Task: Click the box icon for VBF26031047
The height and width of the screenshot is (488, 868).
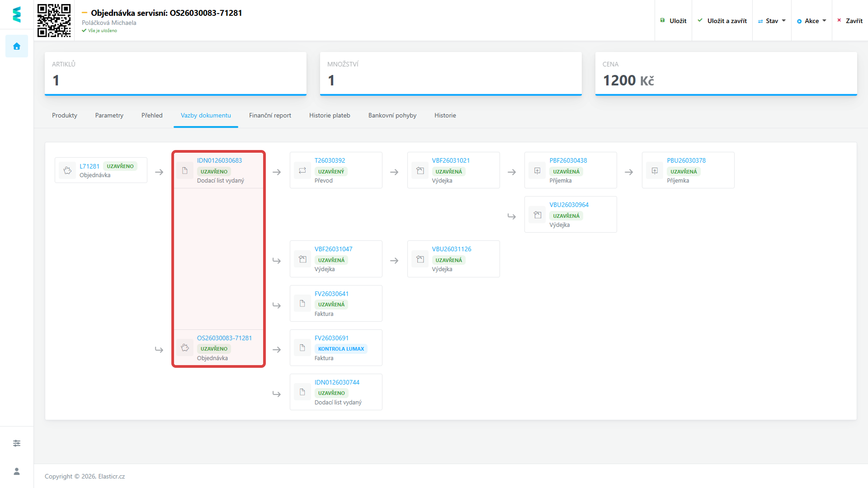Action: tap(302, 259)
